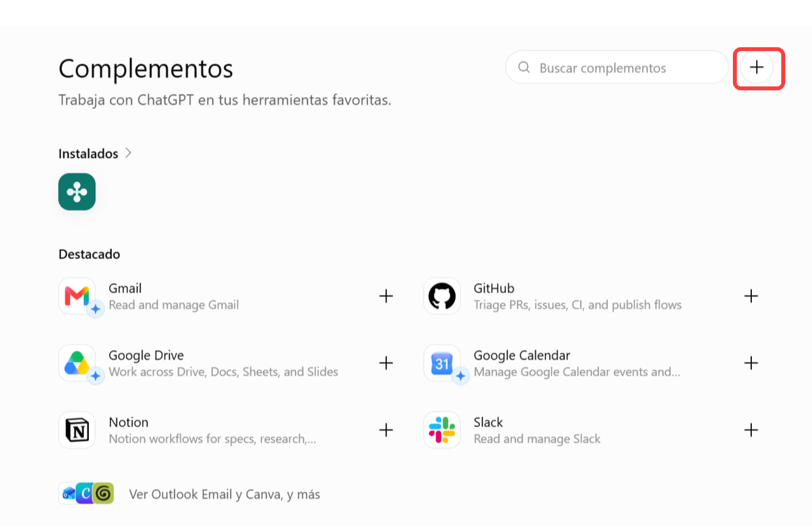Add Google Calendar using its plus icon
Screen dimensions: 812x530
(x=751, y=363)
